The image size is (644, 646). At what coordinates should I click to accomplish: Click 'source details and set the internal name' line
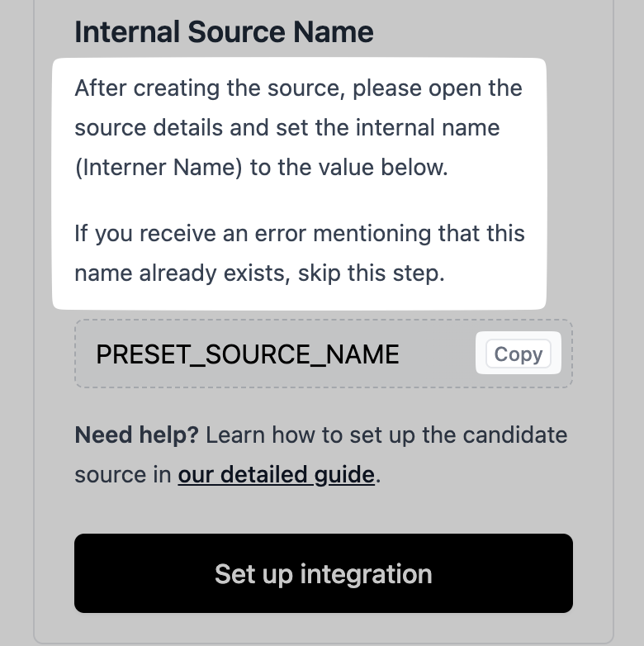286,128
